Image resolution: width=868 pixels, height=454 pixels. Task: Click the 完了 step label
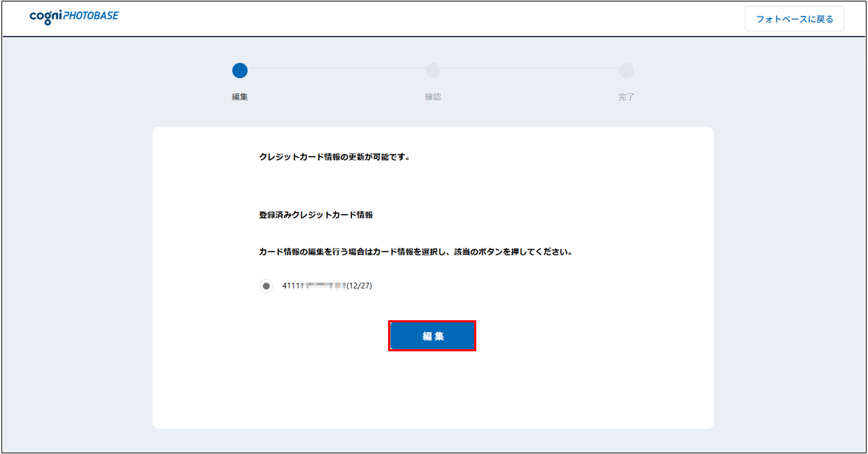click(627, 97)
